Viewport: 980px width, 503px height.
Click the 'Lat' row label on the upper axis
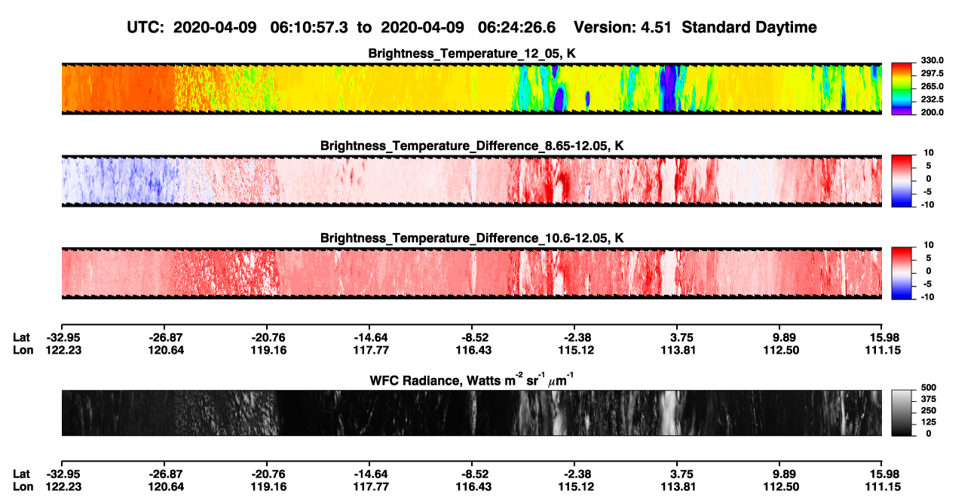(22, 338)
